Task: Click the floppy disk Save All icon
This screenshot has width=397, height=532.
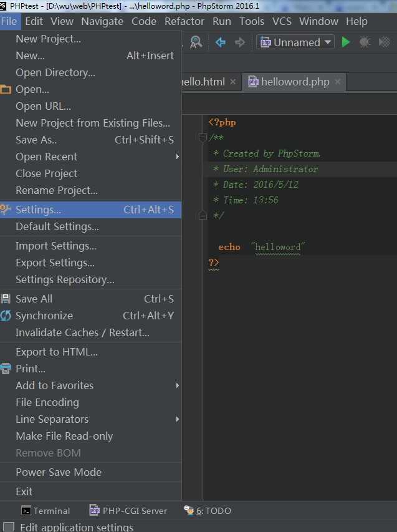Action: (6, 299)
